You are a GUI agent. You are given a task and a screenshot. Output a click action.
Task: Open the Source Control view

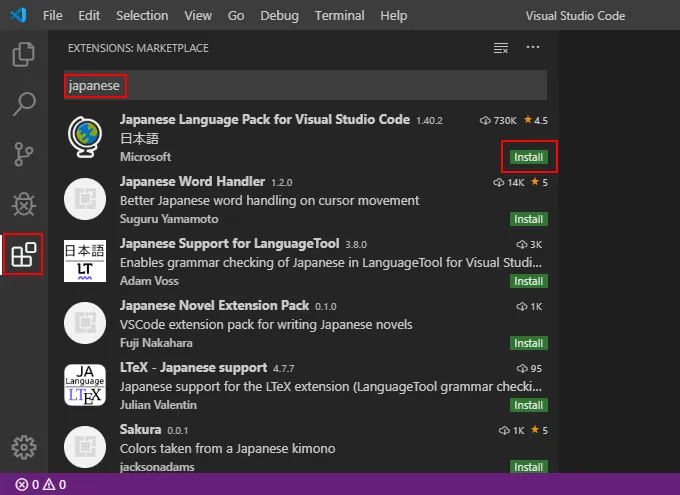pyautogui.click(x=23, y=154)
